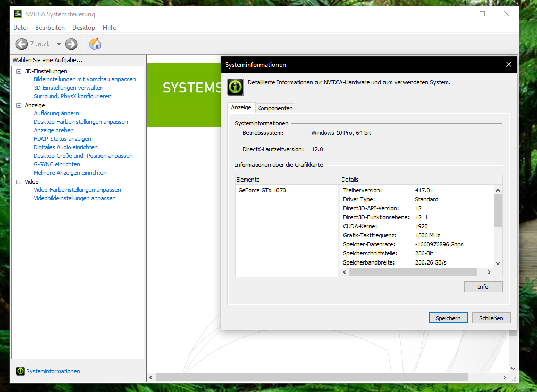The height and width of the screenshot is (392, 537).
Task: Click the details list scroll-up arrow
Action: tap(498, 190)
